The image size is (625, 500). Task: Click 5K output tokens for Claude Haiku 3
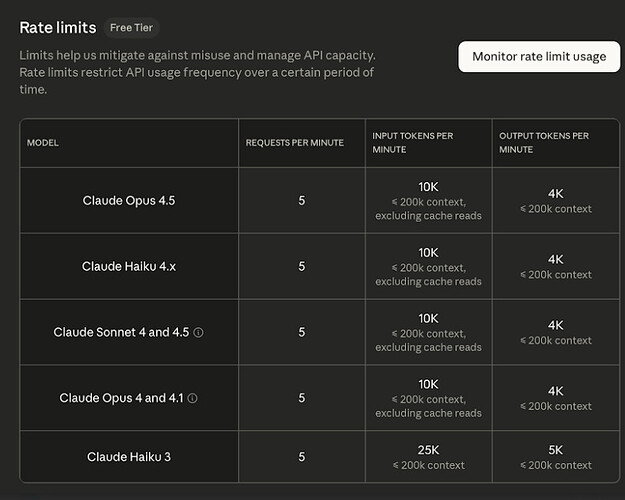click(x=556, y=450)
